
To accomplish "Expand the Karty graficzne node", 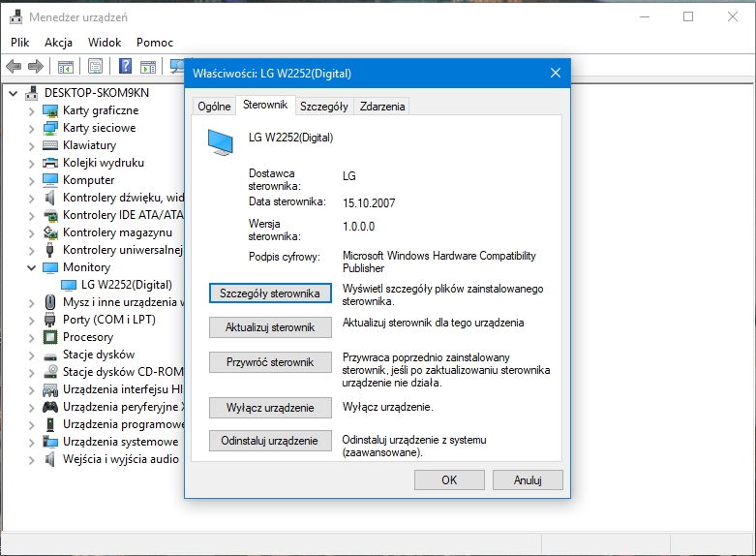I will click(31, 111).
